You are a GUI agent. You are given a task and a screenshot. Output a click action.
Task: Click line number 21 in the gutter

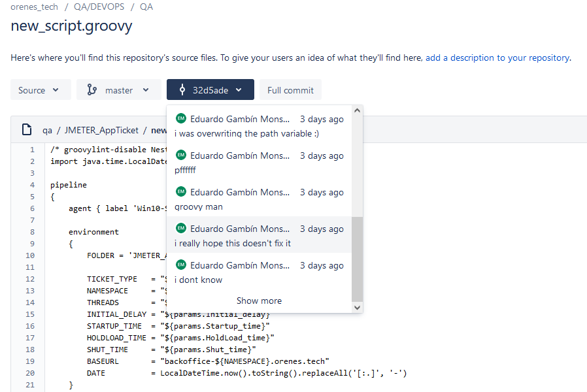click(x=30, y=385)
